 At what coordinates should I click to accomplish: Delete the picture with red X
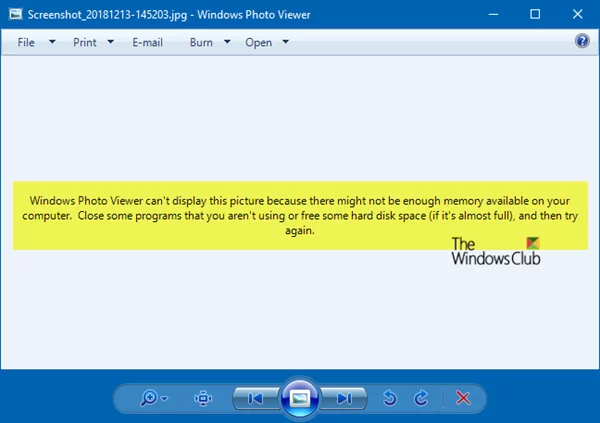pos(463,398)
